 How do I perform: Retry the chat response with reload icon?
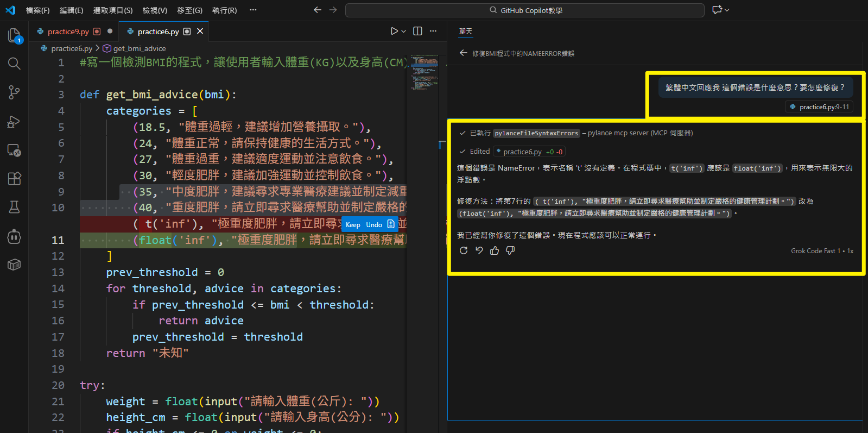tap(464, 250)
